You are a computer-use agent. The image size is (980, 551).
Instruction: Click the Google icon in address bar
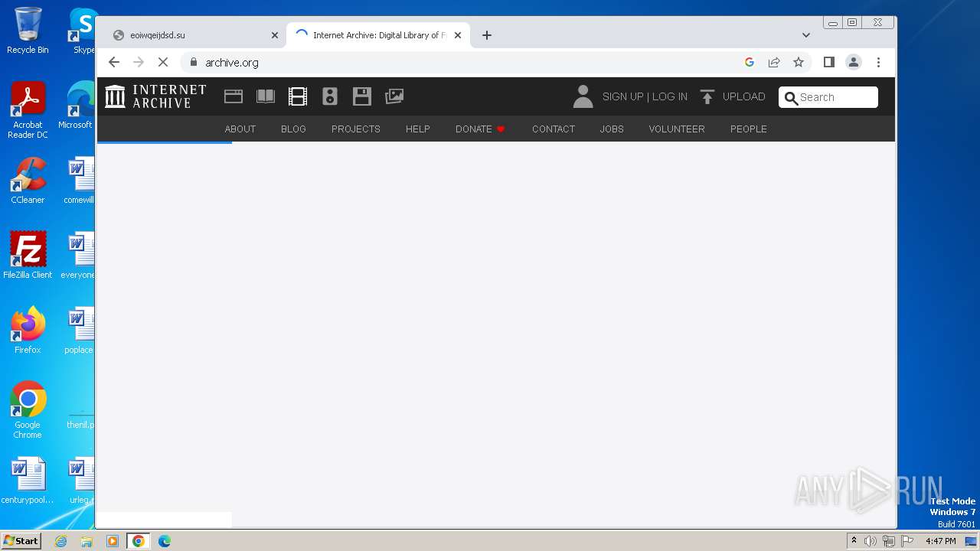[x=750, y=63]
